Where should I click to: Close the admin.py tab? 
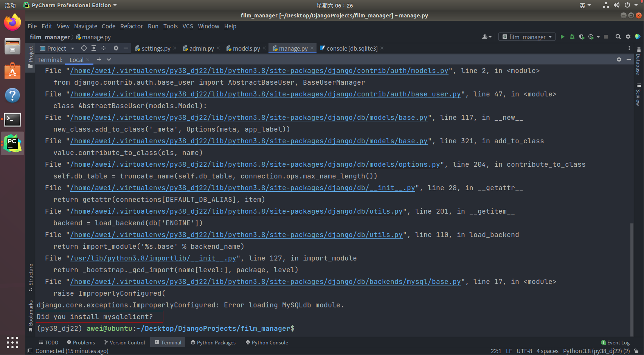tap(218, 48)
